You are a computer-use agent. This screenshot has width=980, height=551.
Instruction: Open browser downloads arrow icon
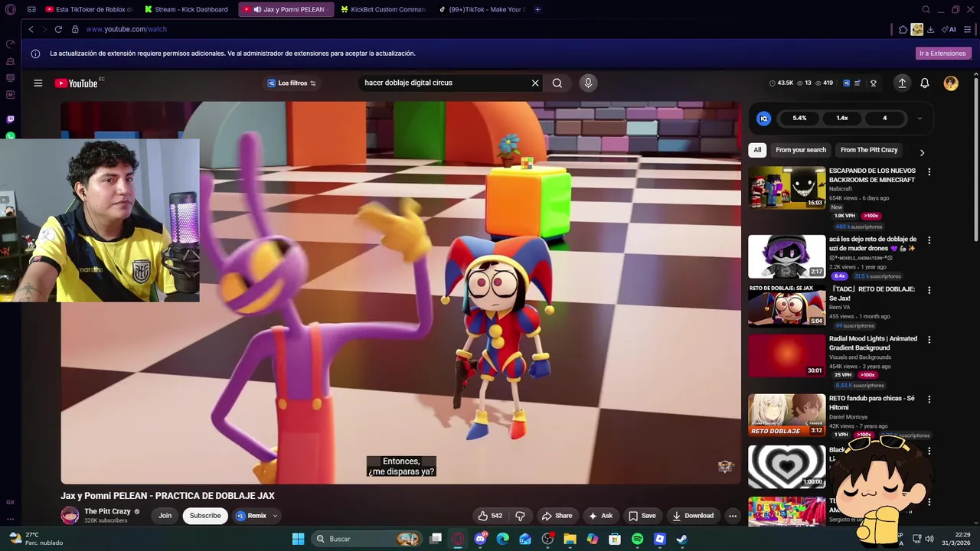(x=930, y=29)
